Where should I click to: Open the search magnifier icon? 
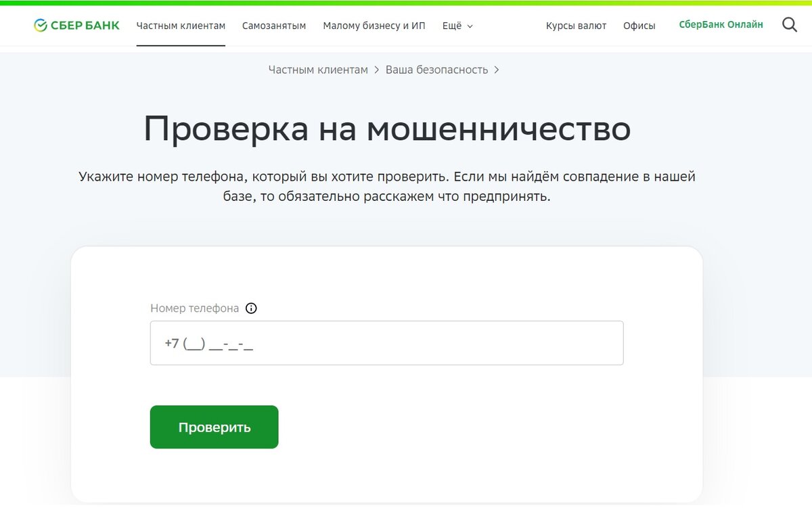pyautogui.click(x=790, y=26)
